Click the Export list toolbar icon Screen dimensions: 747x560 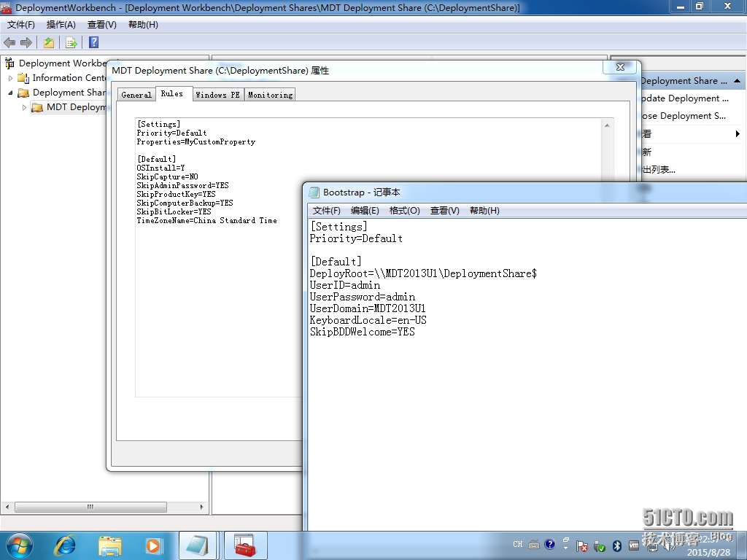pos(71,43)
